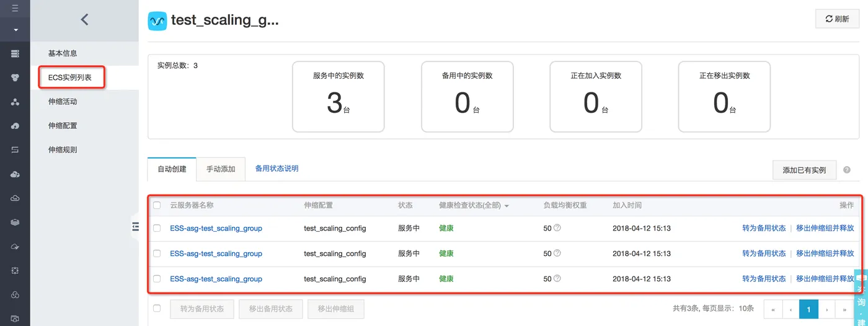Open the overlapping circles icon in sidebar
Screen dimensions: 868x326
(x=15, y=294)
